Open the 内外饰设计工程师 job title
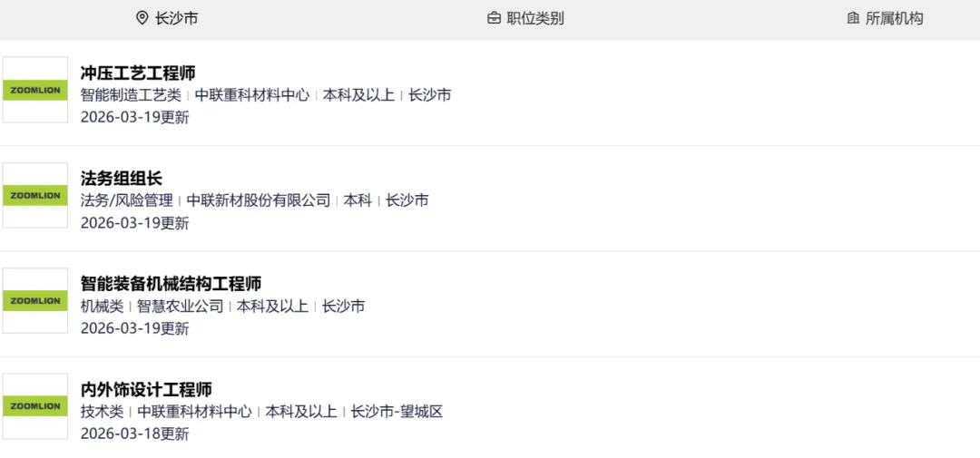 tap(146, 390)
